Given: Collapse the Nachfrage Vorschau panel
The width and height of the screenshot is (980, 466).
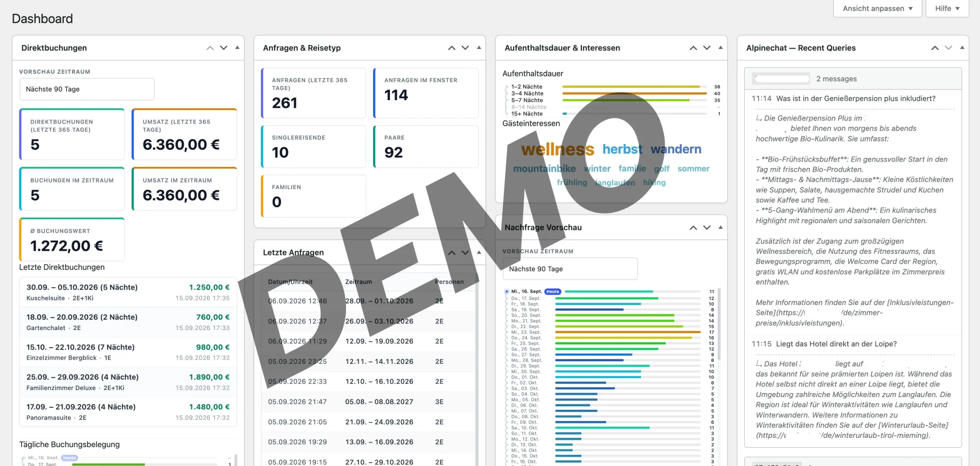Looking at the screenshot, I should 721,228.
